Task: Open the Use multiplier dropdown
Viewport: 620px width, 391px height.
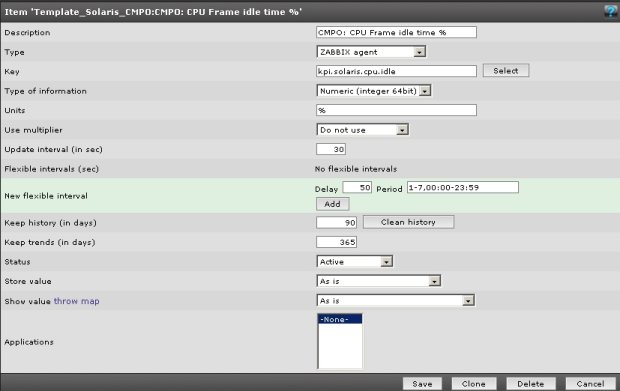Action: [363, 130]
